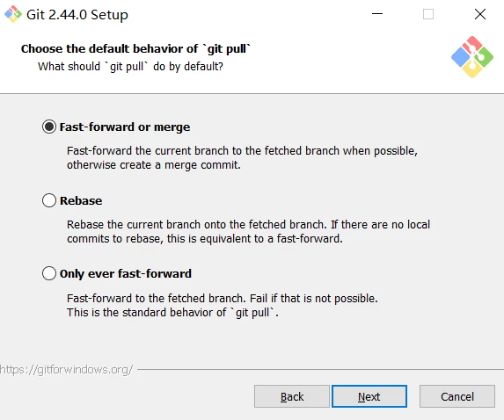Click the Git icon in title bar

[13, 14]
